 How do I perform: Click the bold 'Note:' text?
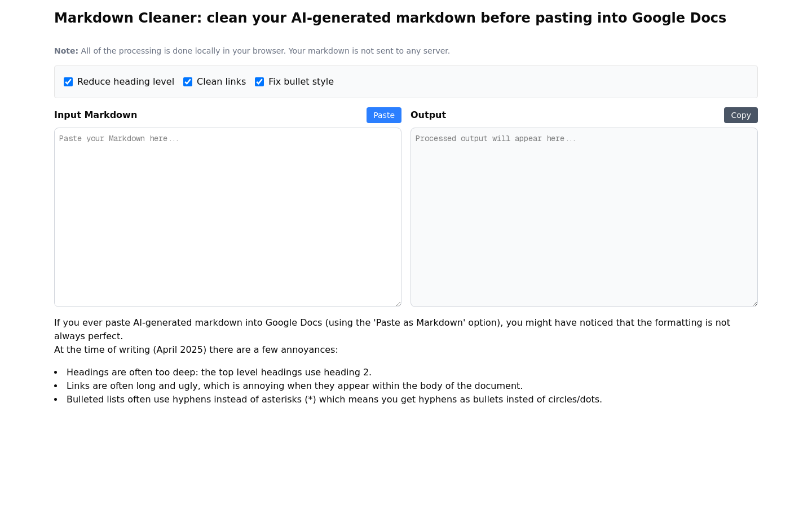[x=66, y=51]
